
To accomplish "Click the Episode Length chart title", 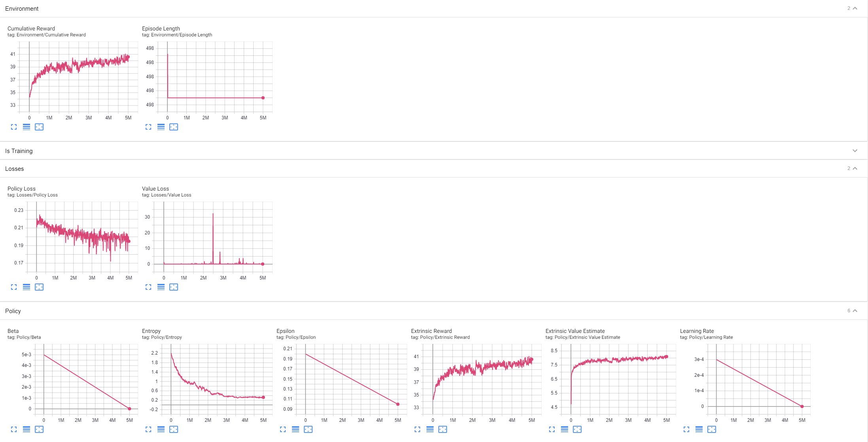I will (x=161, y=28).
